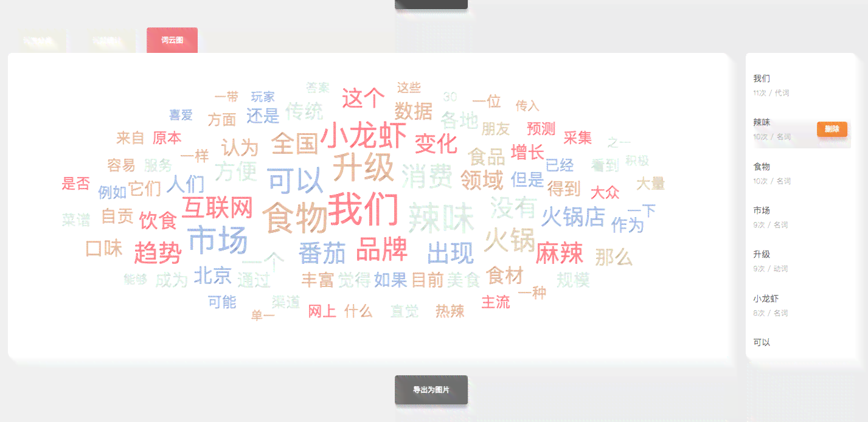Click 原本 in the word cloud

click(x=167, y=138)
